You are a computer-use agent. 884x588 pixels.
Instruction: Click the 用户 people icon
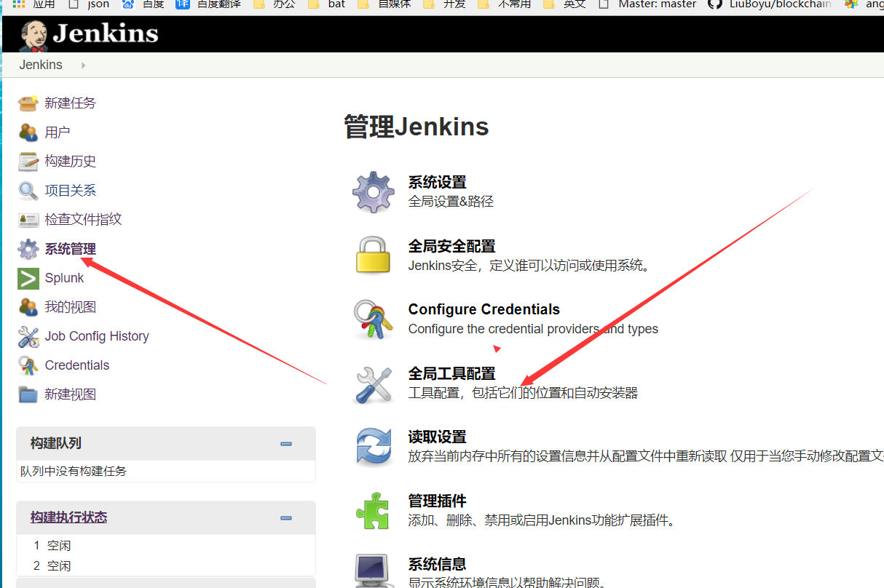28,132
